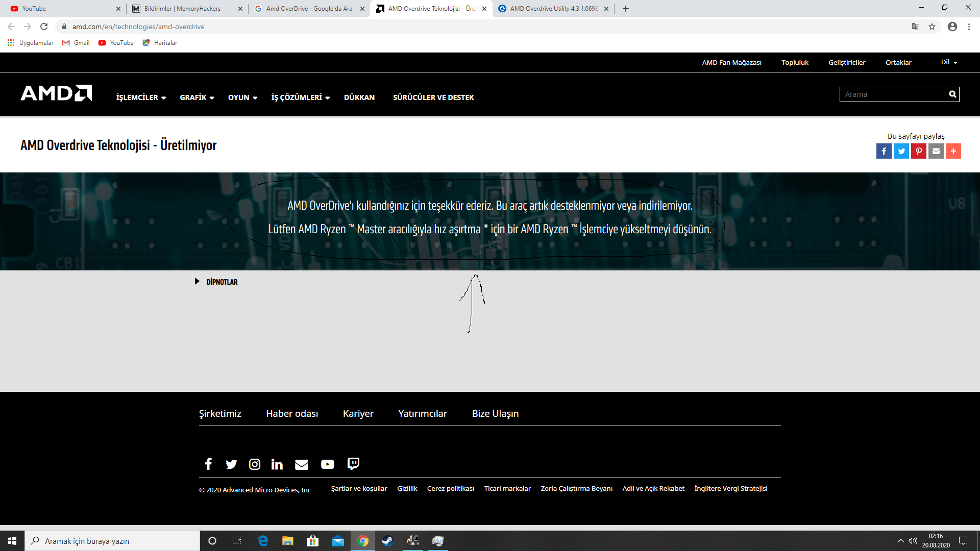The height and width of the screenshot is (551, 980).
Task: Switch to the YouTube tab
Action: pos(64,9)
